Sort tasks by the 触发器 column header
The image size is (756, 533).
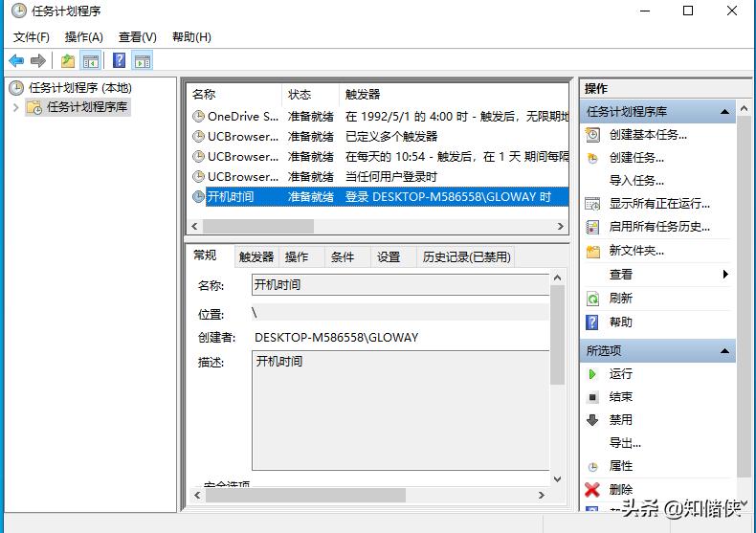(x=455, y=95)
